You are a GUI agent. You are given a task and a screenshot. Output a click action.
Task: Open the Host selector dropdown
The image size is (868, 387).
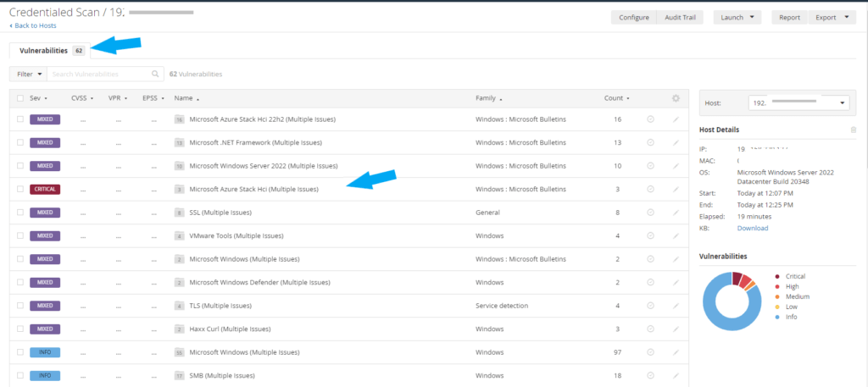798,102
